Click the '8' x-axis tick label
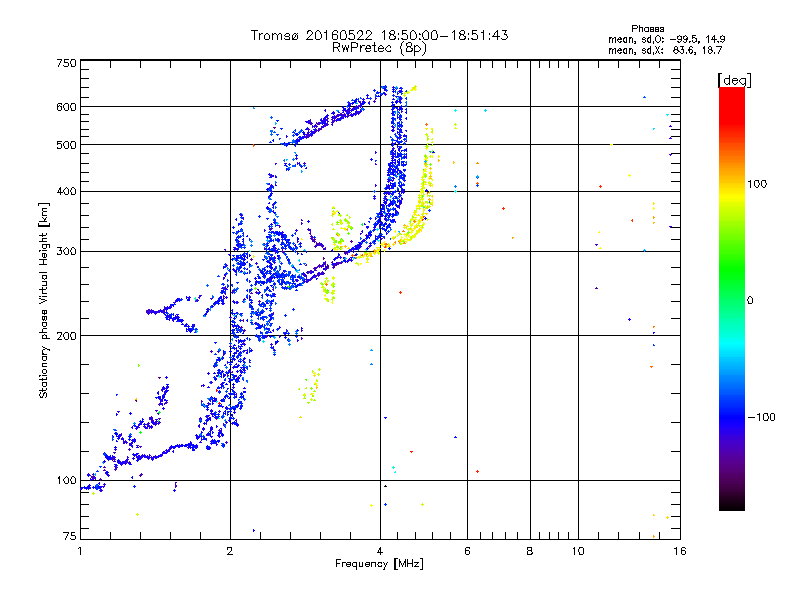800x600 pixels. [x=530, y=551]
